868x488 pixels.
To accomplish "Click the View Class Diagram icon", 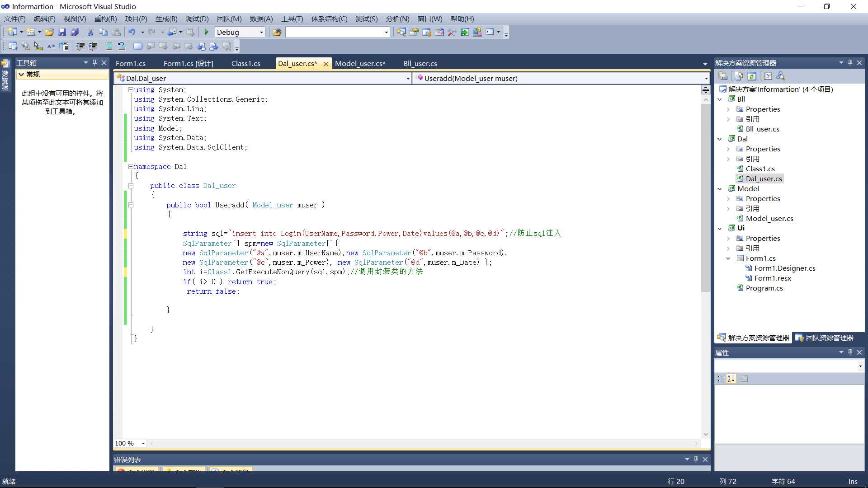I will 781,76.
